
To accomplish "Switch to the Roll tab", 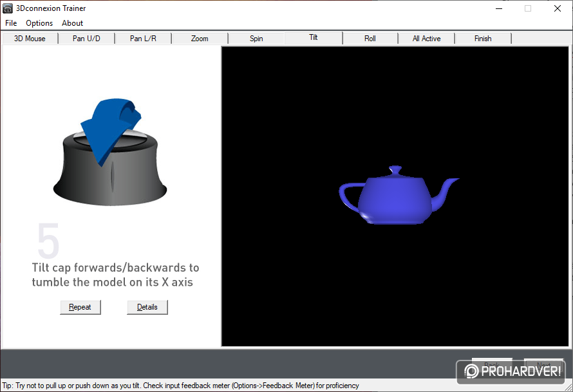I will (x=370, y=39).
